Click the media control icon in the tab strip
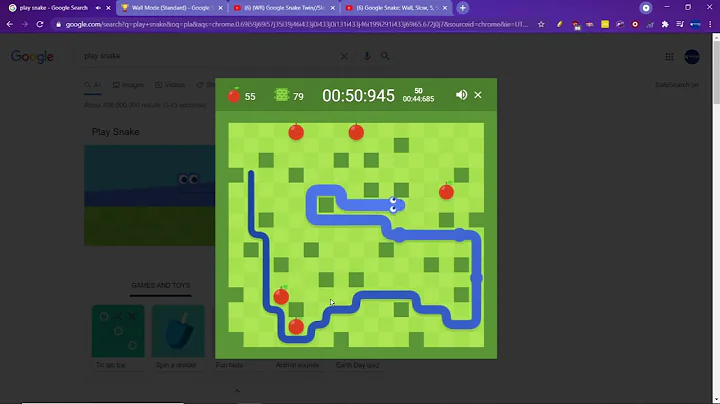The width and height of the screenshot is (720, 404). tap(646, 8)
